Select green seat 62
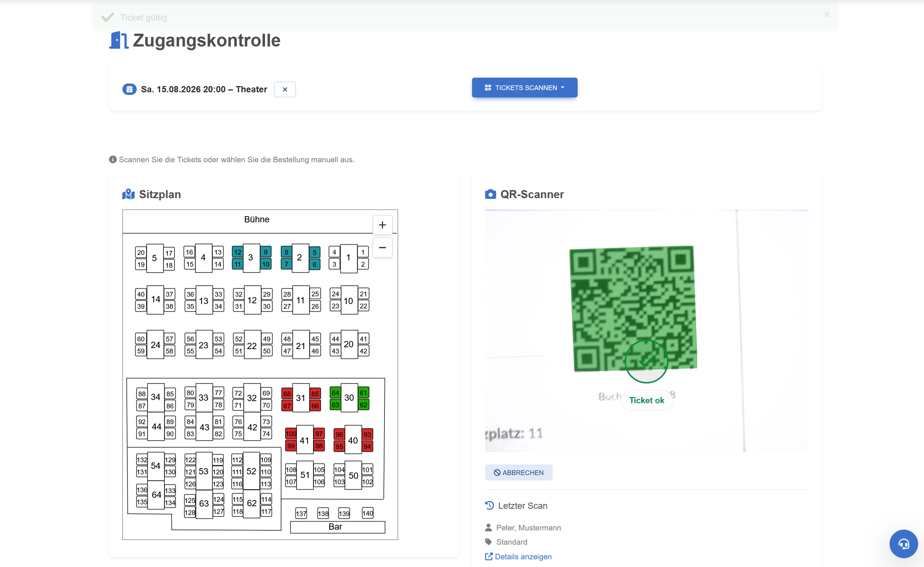This screenshot has width=924, height=567. (364, 405)
